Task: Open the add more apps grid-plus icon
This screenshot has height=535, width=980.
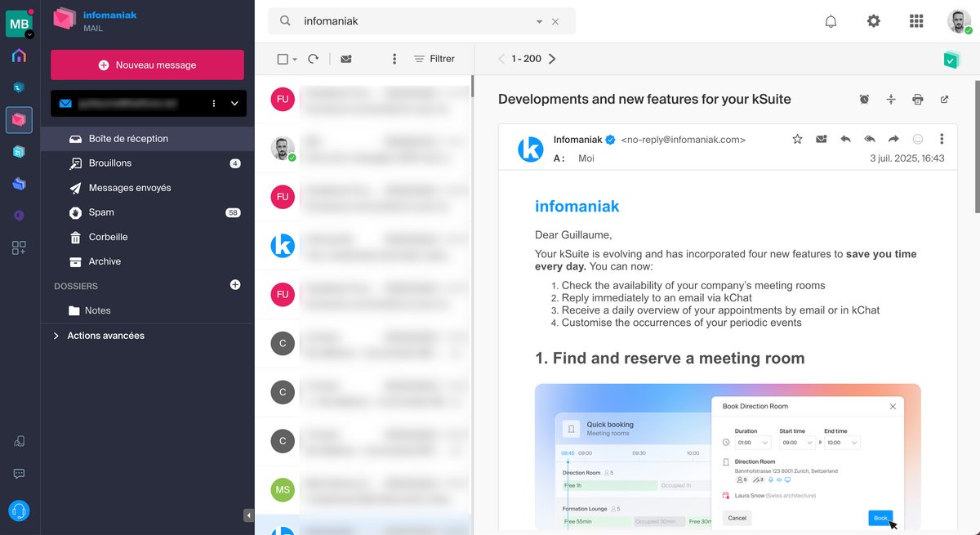Action: [x=19, y=248]
